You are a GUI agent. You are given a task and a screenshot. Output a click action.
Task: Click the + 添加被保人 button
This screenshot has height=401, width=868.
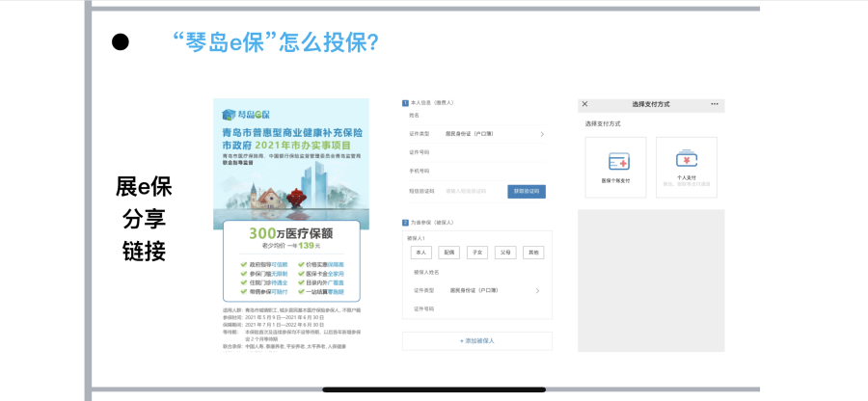tap(477, 340)
